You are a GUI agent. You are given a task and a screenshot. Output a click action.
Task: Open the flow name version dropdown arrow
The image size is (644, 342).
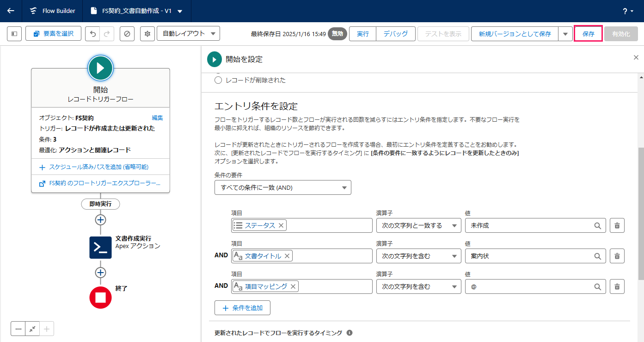180,11
